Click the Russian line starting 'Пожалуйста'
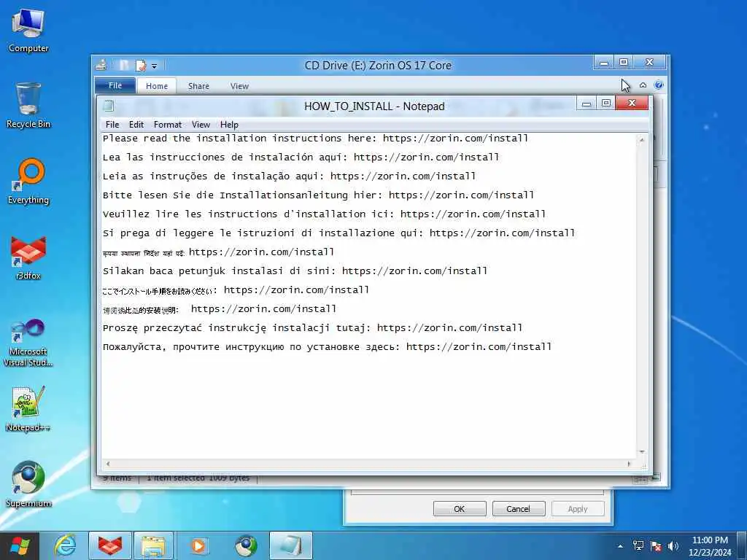747x560 pixels. point(328,347)
